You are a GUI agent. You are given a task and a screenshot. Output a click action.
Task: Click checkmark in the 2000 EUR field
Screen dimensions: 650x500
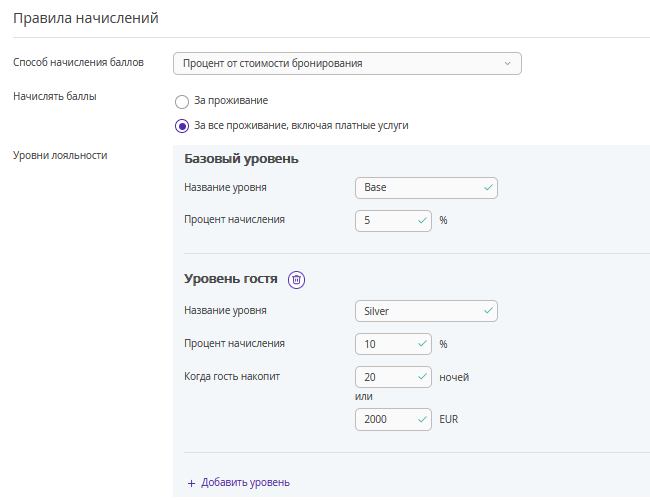click(422, 420)
